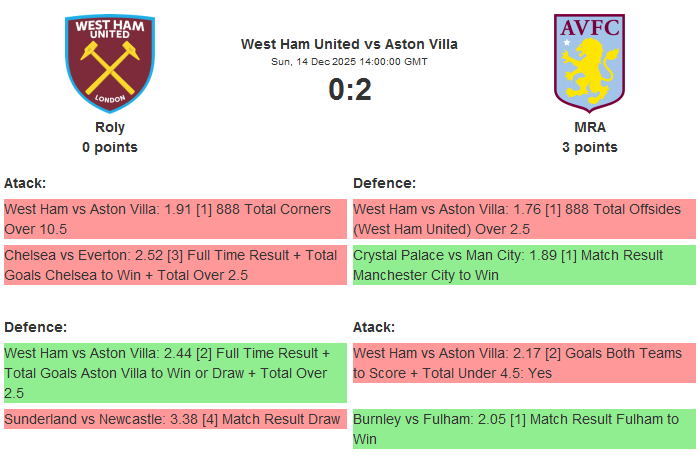This screenshot has height=460, width=700.
Task: Click the bottom-right Atack heading
Action: pos(374,327)
